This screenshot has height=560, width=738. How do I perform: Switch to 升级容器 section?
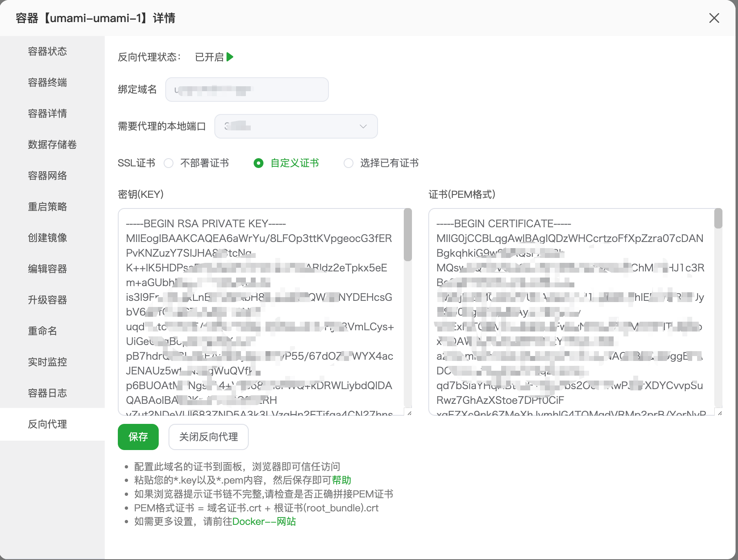pos(47,300)
